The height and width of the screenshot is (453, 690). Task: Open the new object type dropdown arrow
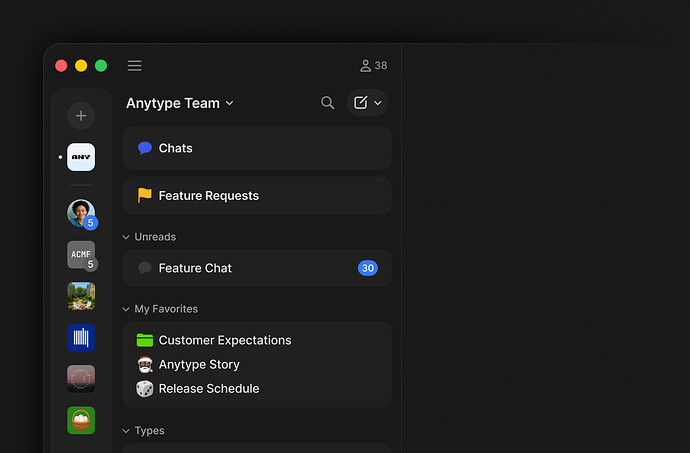point(378,103)
